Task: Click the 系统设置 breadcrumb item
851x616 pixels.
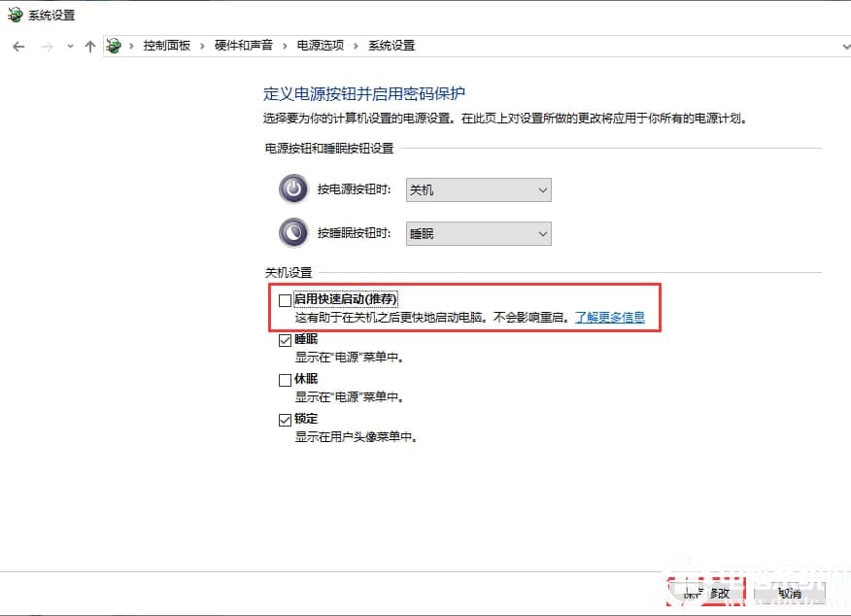Action: coord(391,46)
